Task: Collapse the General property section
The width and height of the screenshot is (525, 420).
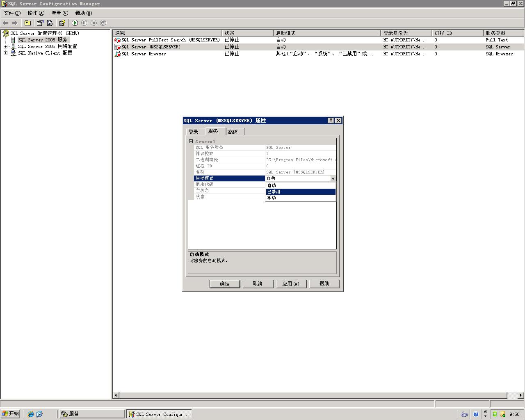Action: tap(191, 142)
